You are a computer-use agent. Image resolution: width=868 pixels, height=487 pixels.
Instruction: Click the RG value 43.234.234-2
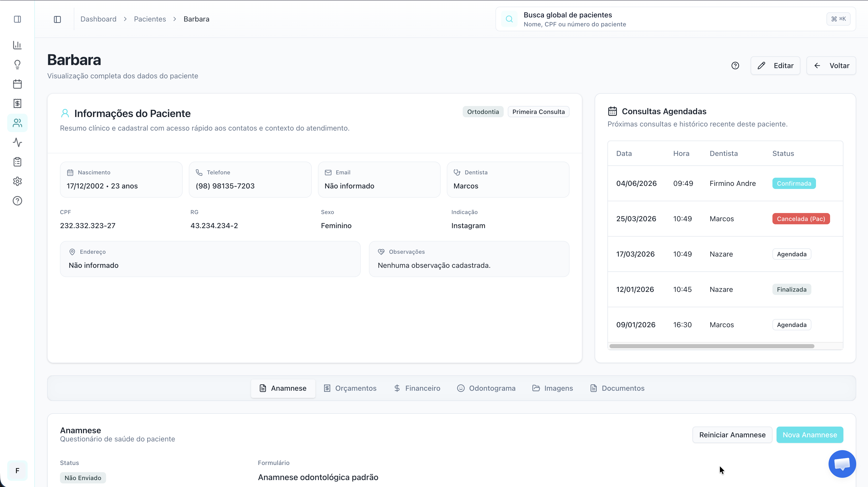pos(214,226)
